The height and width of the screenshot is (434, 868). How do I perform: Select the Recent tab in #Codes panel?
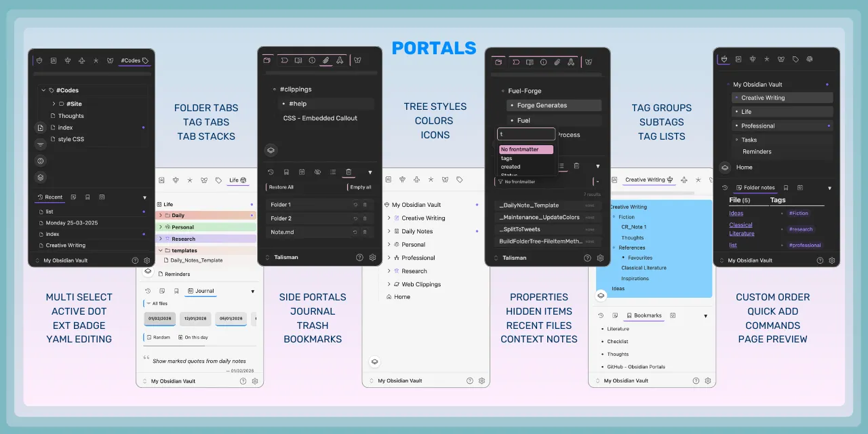(50, 197)
